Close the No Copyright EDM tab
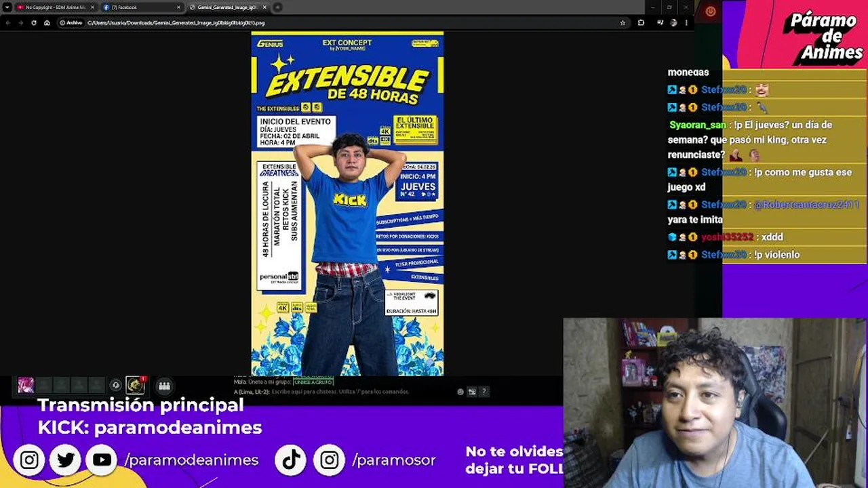Viewport: 868px width, 488px height. 92,7
